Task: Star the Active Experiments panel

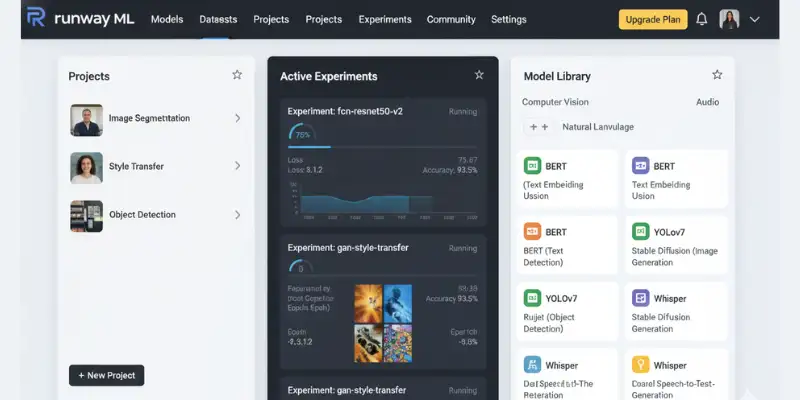Action: pyautogui.click(x=479, y=75)
